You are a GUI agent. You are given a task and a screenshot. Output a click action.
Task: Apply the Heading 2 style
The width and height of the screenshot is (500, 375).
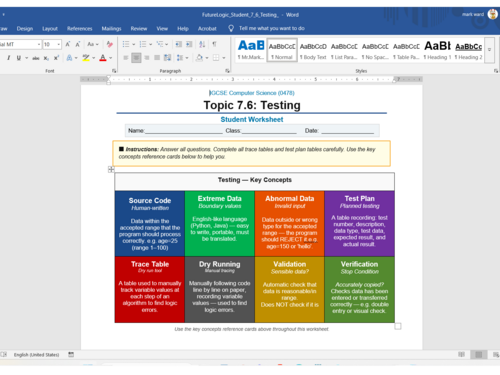point(468,50)
